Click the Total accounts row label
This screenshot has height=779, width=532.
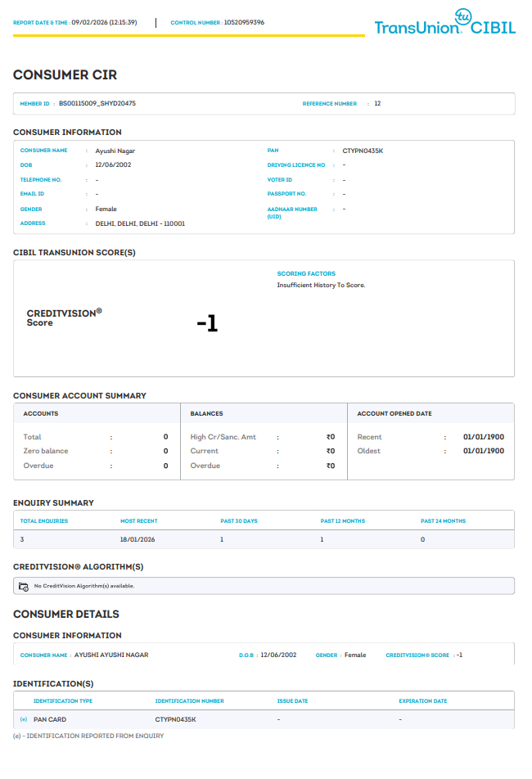32,437
